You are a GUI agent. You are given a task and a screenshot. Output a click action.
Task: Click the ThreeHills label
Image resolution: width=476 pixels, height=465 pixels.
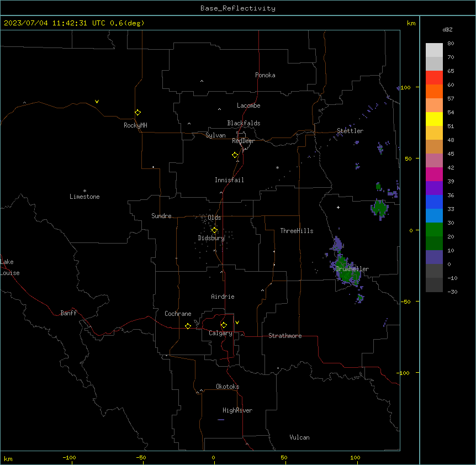pyautogui.click(x=297, y=231)
